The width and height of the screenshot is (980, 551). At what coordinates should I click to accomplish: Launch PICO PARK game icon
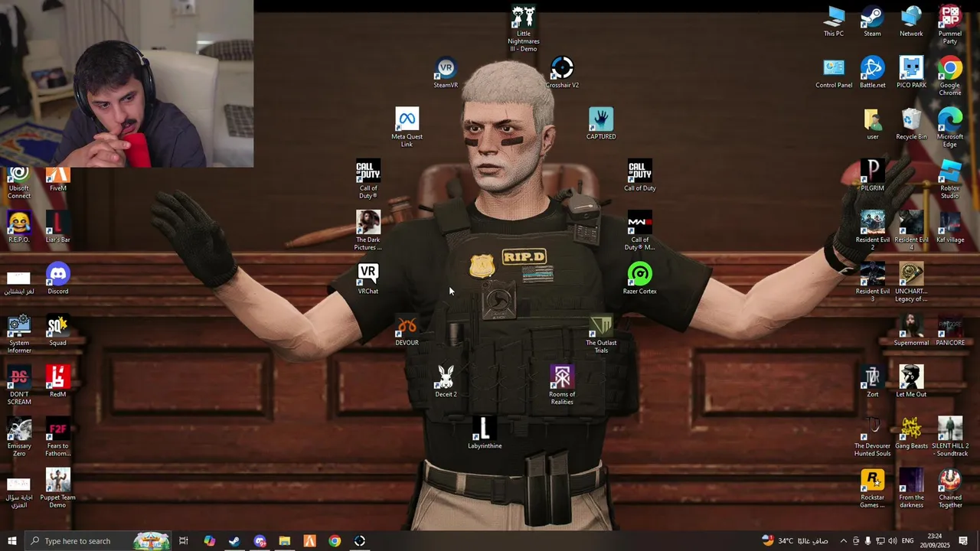tap(911, 73)
